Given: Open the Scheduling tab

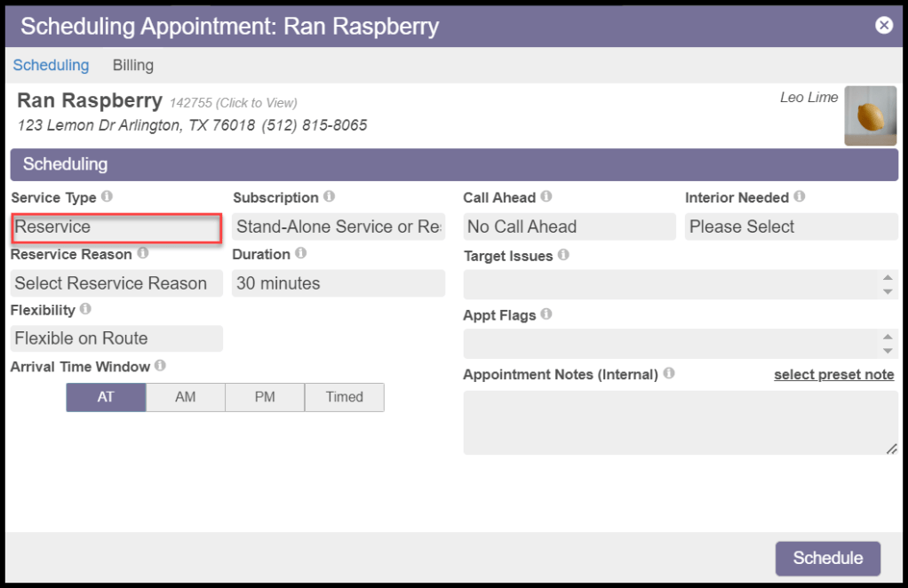Looking at the screenshot, I should click(x=51, y=65).
